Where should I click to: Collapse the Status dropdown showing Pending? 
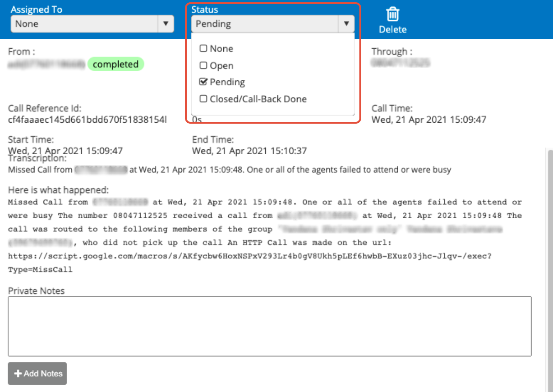(273, 24)
